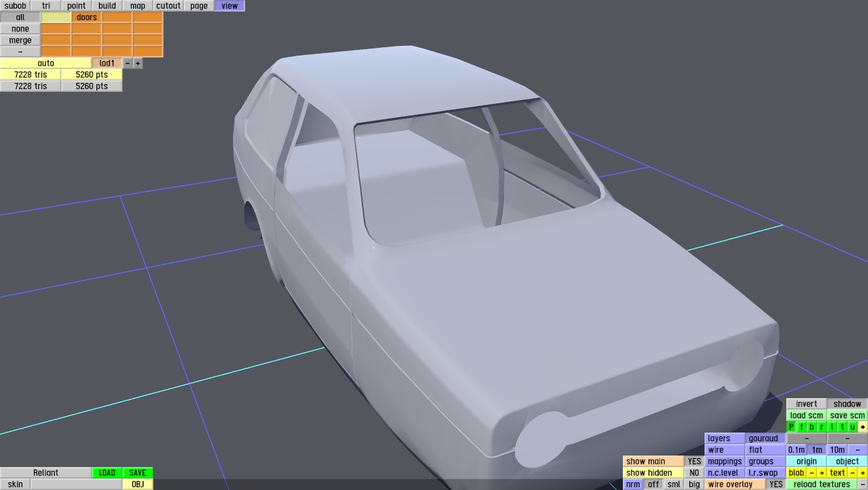Screen dimensions: 868x490
Task: Click the Reliant model name field
Action: (46, 473)
